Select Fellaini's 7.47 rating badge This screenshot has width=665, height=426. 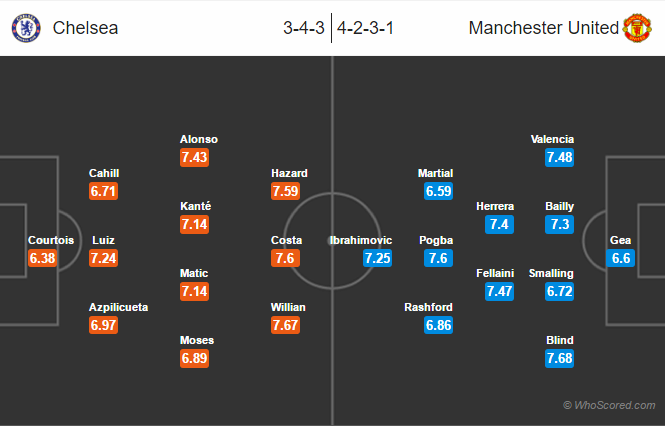point(500,291)
